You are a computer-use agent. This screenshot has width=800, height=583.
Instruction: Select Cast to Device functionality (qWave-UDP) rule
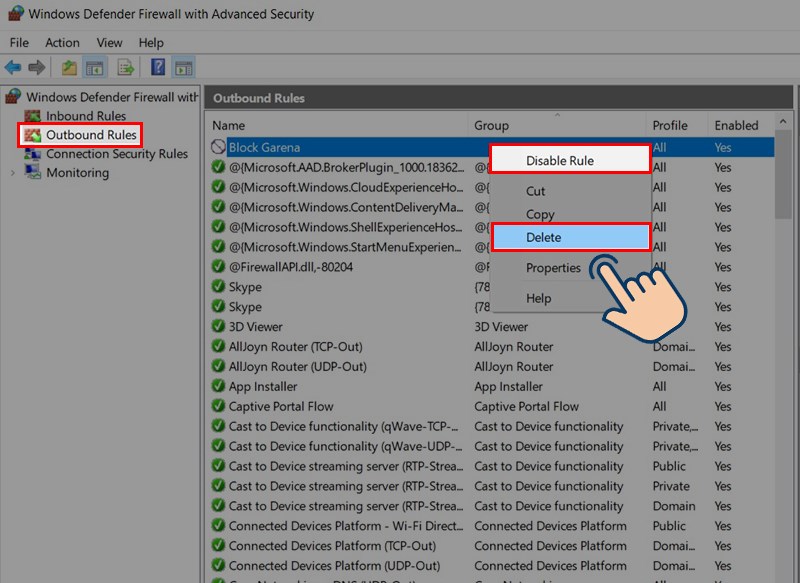[345, 446]
